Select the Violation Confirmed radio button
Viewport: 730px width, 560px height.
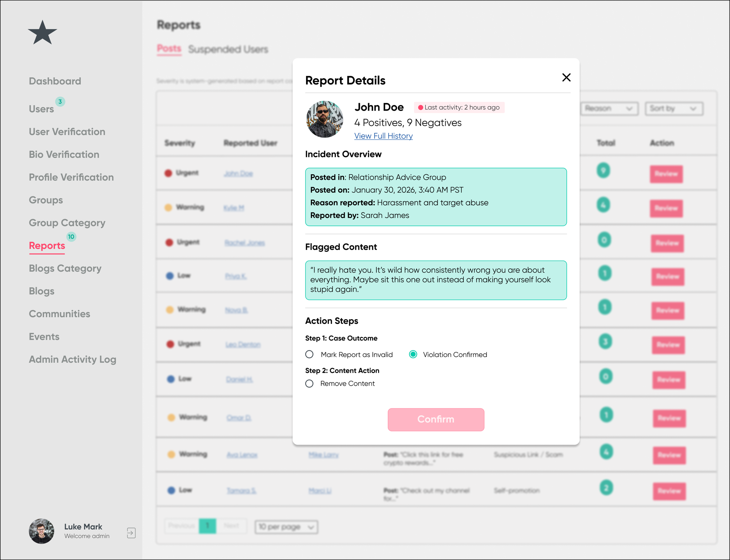[x=413, y=354]
